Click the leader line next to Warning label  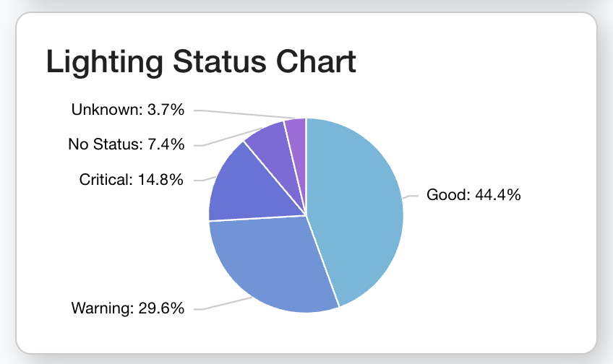pos(224,303)
